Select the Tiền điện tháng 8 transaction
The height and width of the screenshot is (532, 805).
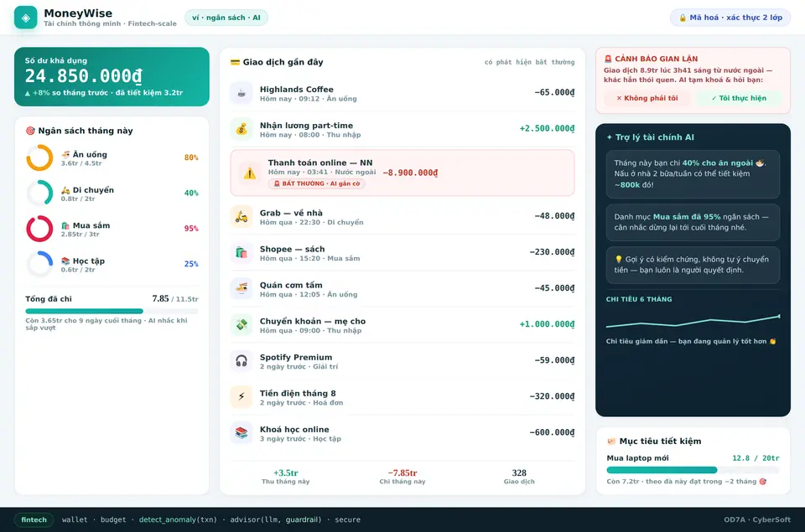coord(402,397)
